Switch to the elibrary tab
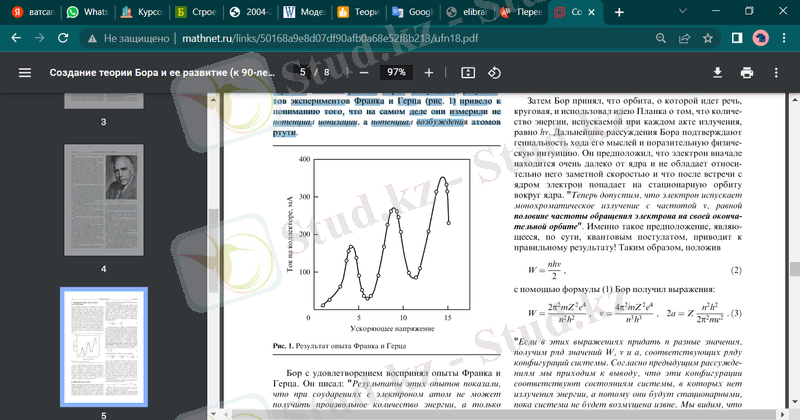Viewport: 800px width, 420px height. (x=466, y=12)
